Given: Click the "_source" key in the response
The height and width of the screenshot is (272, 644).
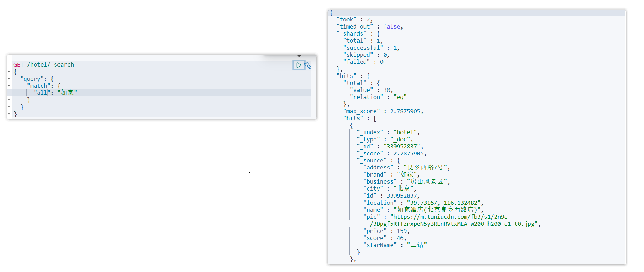Looking at the screenshot, I should 372,161.
